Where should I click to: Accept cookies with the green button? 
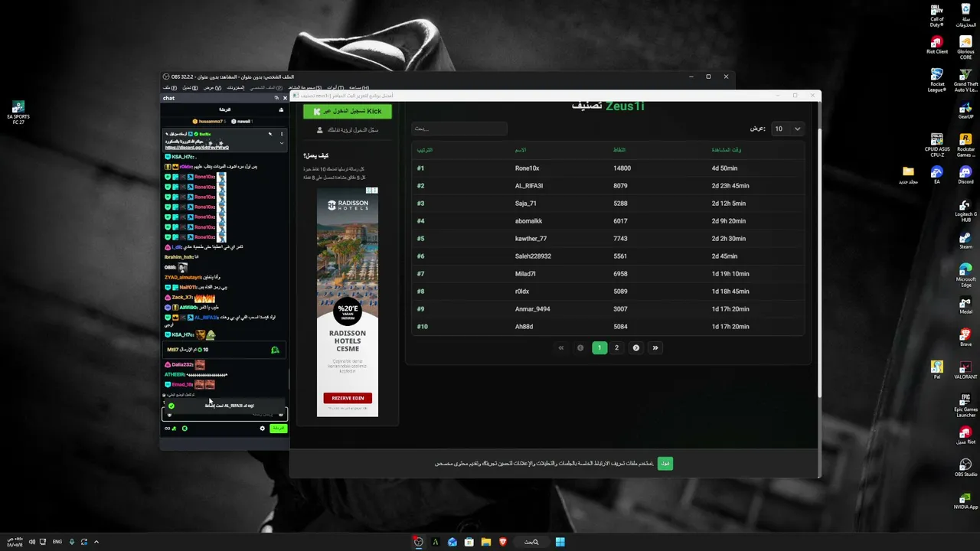[665, 463]
